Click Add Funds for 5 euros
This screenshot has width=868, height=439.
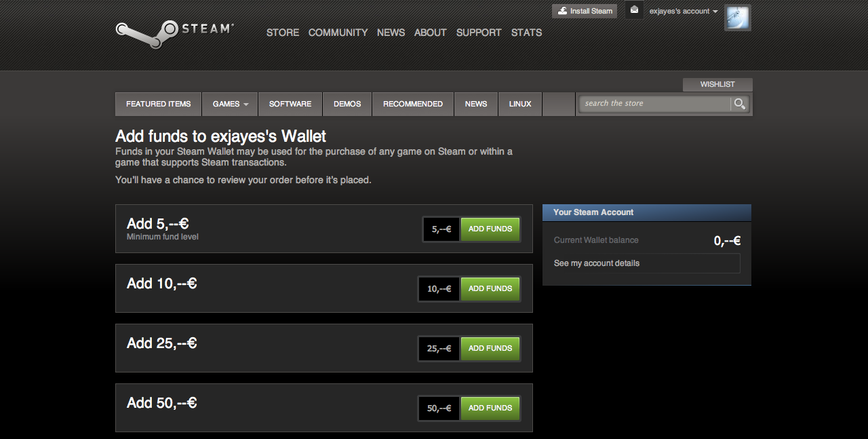[490, 229]
